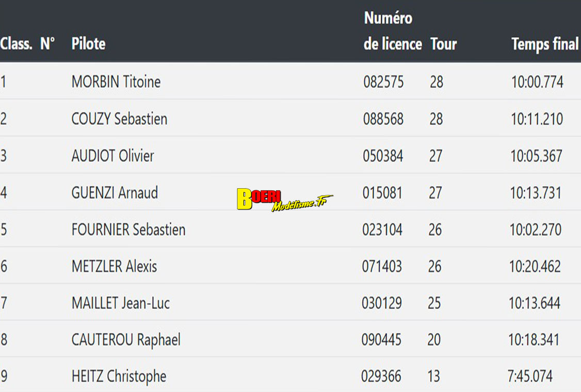Select FOURNIER Sebastien row name
The height and width of the screenshot is (392, 581).
[x=128, y=230]
